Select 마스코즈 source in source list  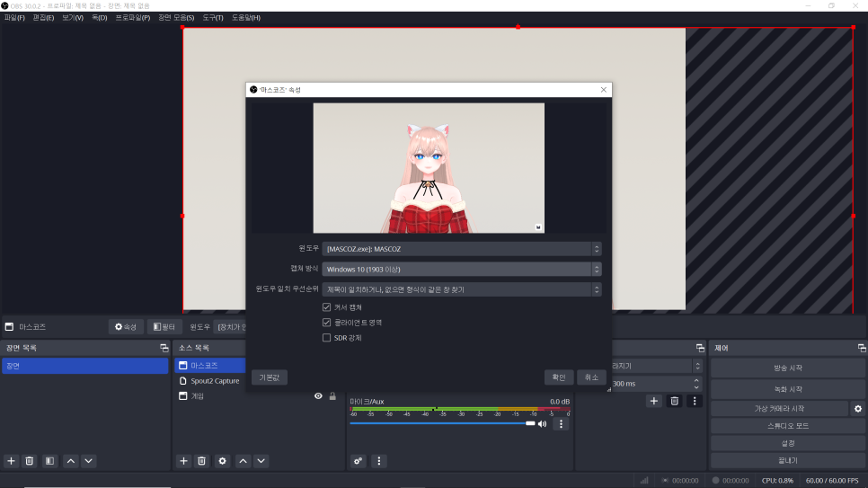click(210, 366)
